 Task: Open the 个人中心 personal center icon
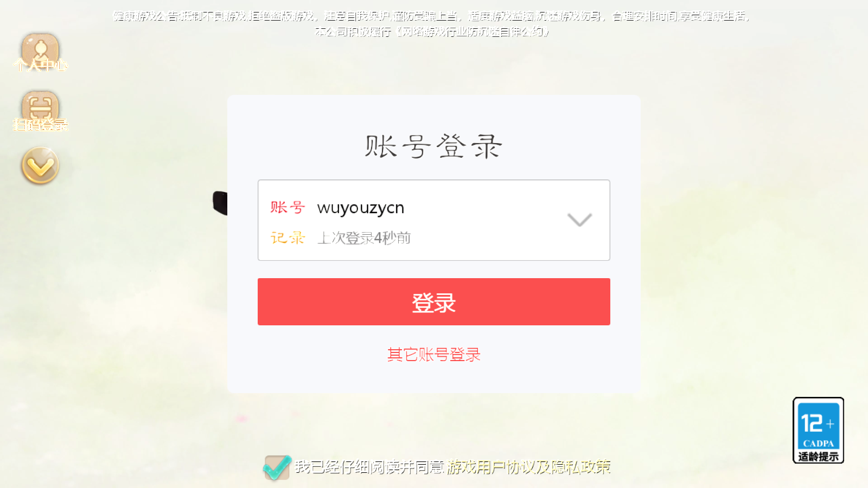40,52
